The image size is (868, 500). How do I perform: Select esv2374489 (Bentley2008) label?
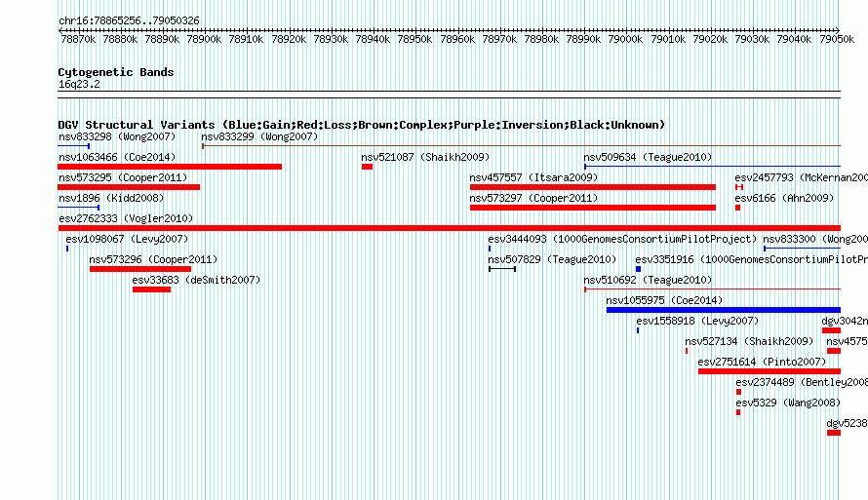click(802, 382)
